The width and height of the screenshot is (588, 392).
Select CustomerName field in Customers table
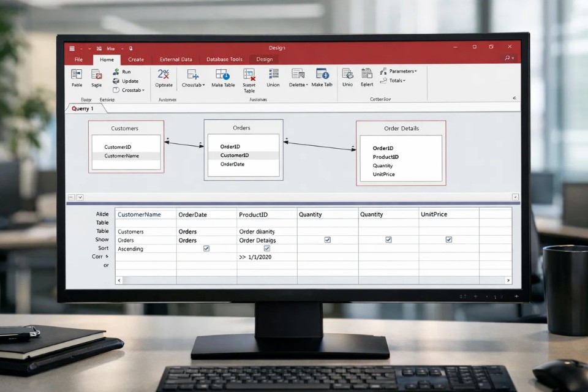(122, 156)
